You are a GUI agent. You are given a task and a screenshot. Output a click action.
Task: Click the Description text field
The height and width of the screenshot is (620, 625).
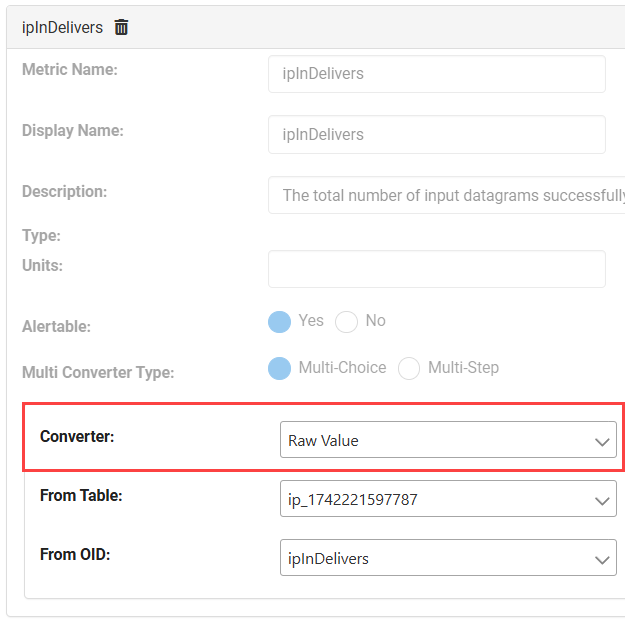[x=446, y=195]
